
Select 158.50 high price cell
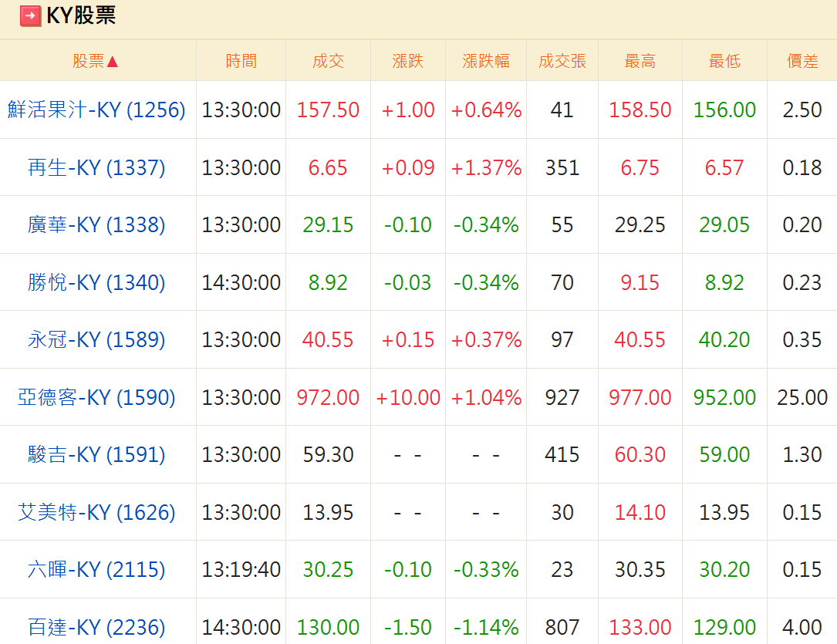click(640, 110)
